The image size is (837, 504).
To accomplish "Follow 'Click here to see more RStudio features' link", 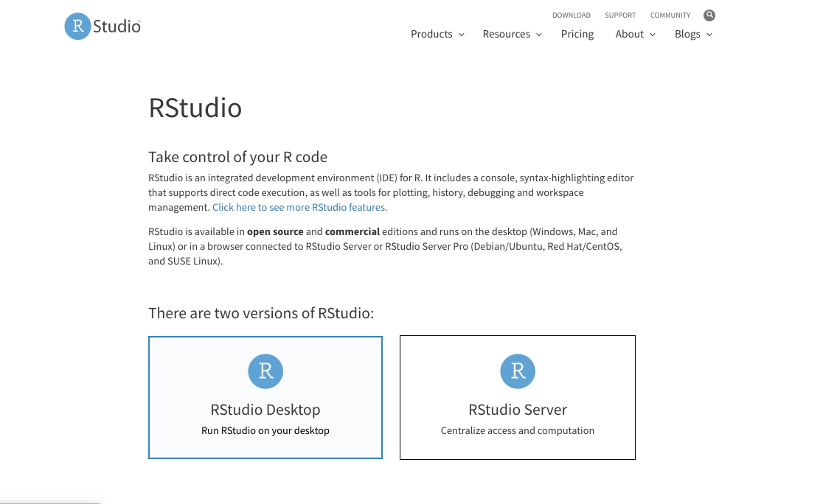I will 299,208.
